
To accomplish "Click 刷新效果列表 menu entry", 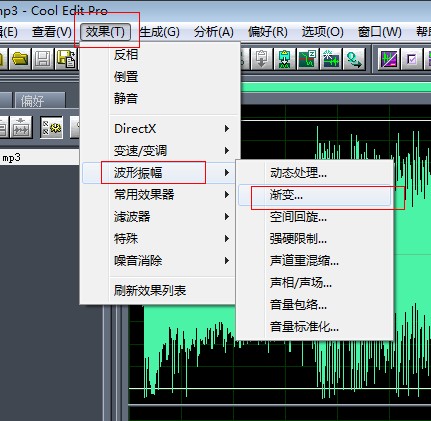I will click(159, 291).
